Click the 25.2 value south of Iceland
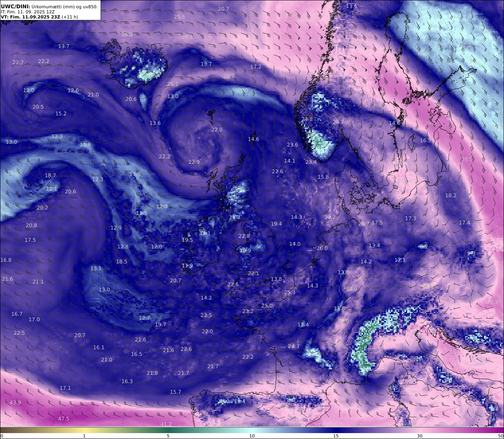 tap(173, 84)
